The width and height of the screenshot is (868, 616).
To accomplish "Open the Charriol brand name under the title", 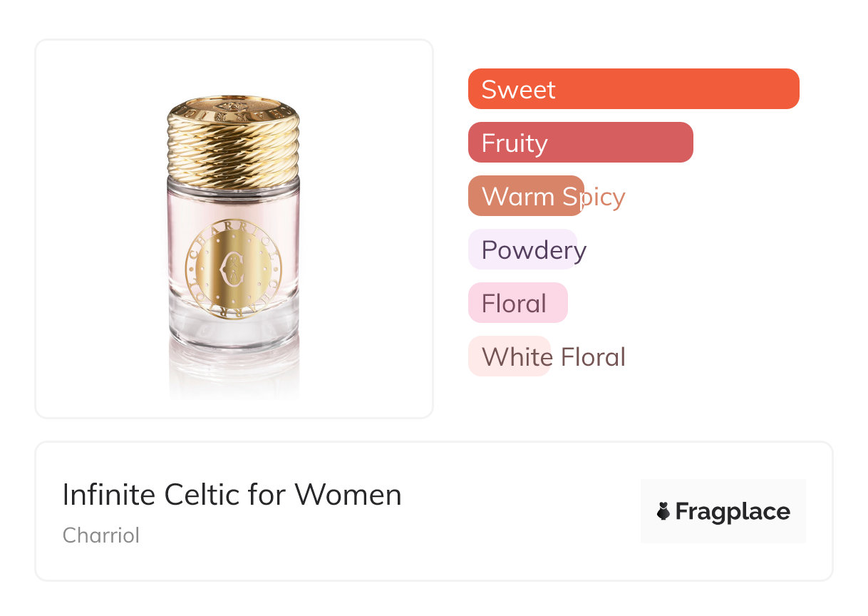I will tap(101, 535).
